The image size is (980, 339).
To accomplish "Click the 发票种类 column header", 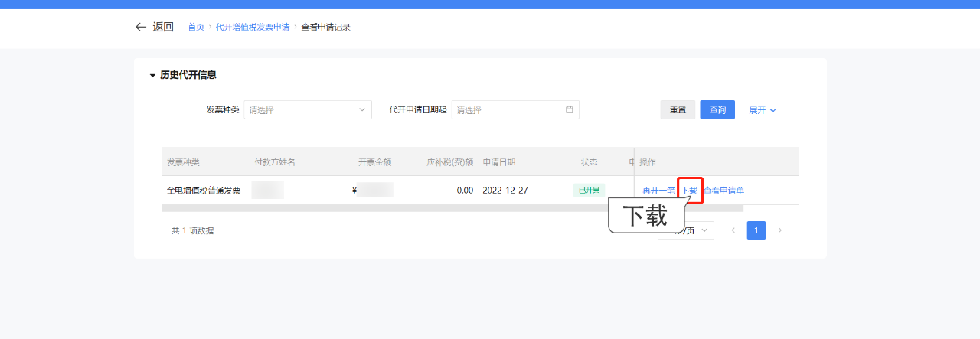I will (x=183, y=162).
